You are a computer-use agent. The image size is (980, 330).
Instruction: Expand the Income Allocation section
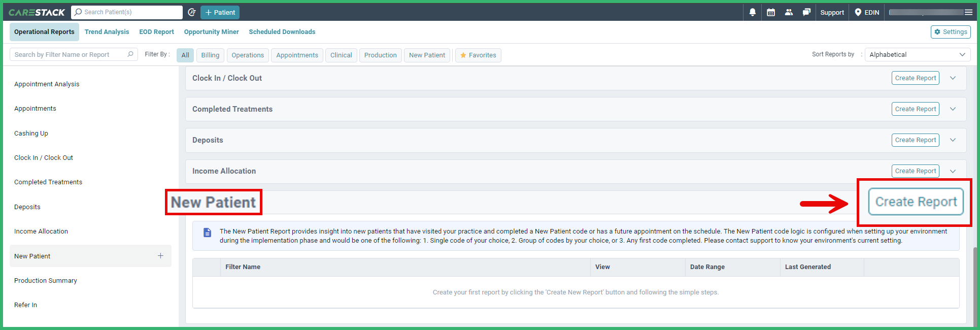953,171
